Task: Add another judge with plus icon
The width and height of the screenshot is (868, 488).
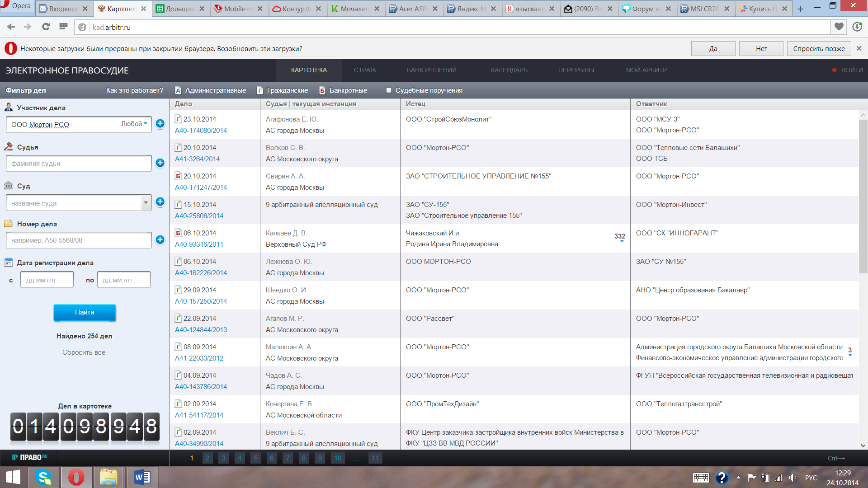Action: click(160, 163)
